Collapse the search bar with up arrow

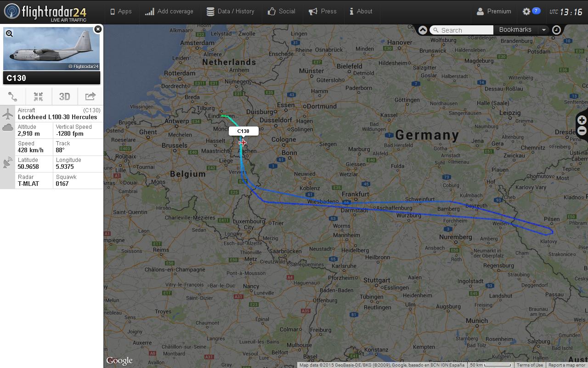423,30
